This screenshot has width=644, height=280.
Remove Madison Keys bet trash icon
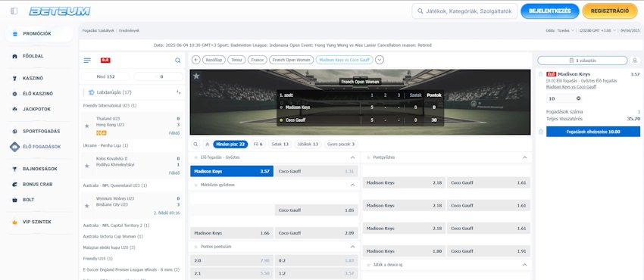pyautogui.click(x=540, y=74)
